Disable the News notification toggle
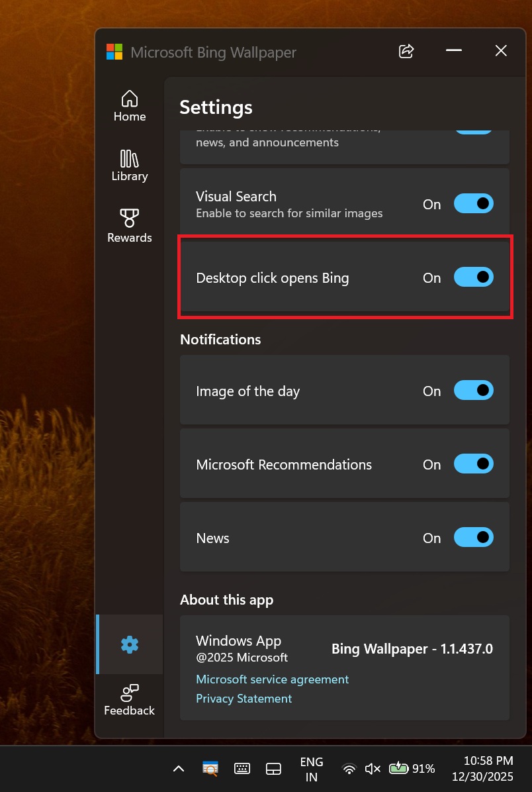The height and width of the screenshot is (792, 532). click(474, 537)
